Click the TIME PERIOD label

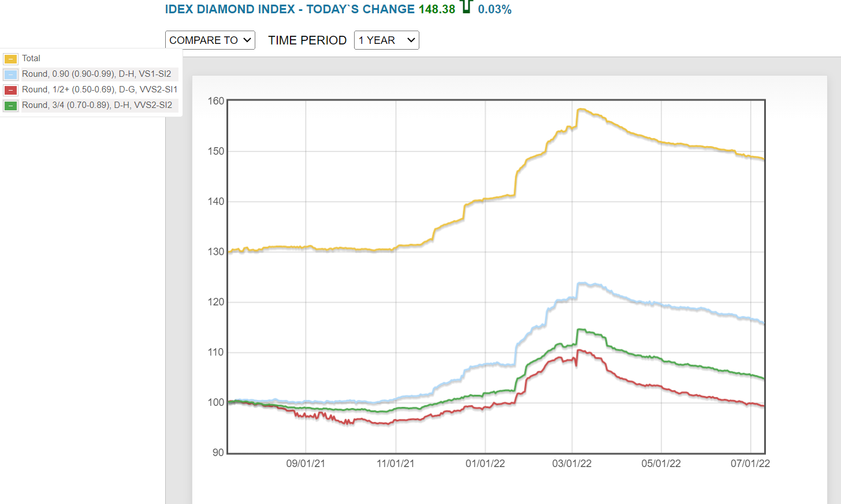click(307, 40)
